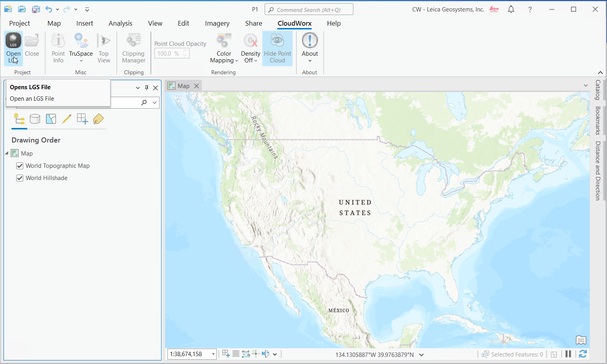Uncheck World Topographic Map layer
607x364 pixels.
click(20, 166)
